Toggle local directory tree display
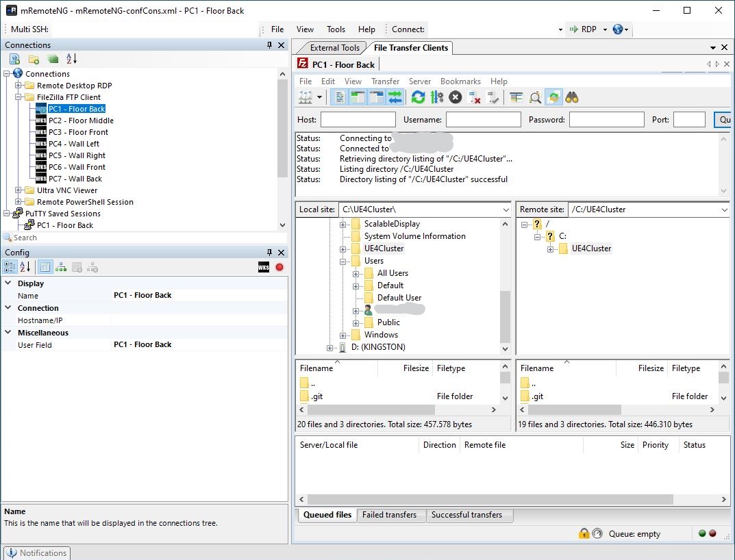 (x=358, y=97)
